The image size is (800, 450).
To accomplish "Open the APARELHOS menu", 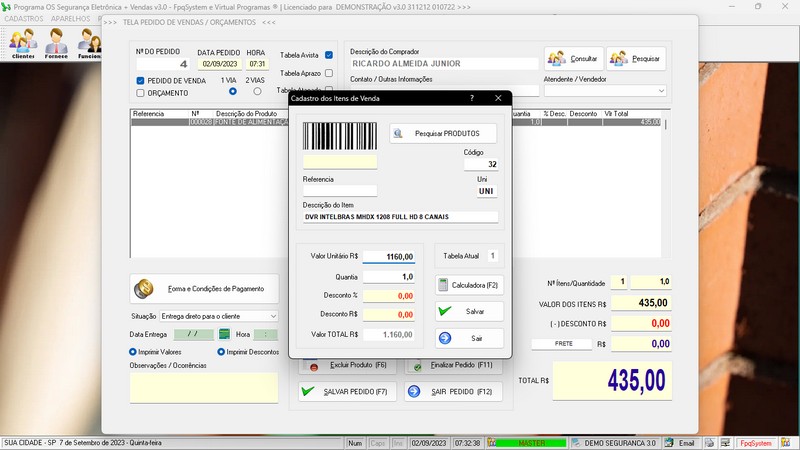I will click(70, 18).
